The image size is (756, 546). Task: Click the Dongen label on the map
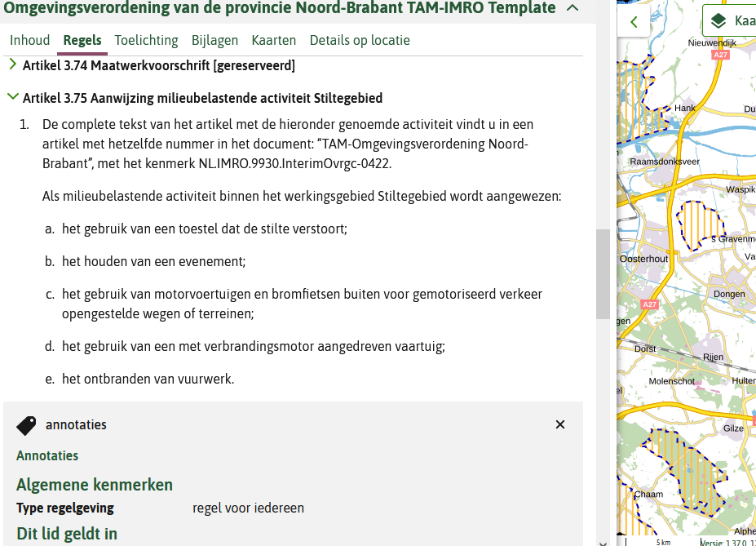pos(729,295)
